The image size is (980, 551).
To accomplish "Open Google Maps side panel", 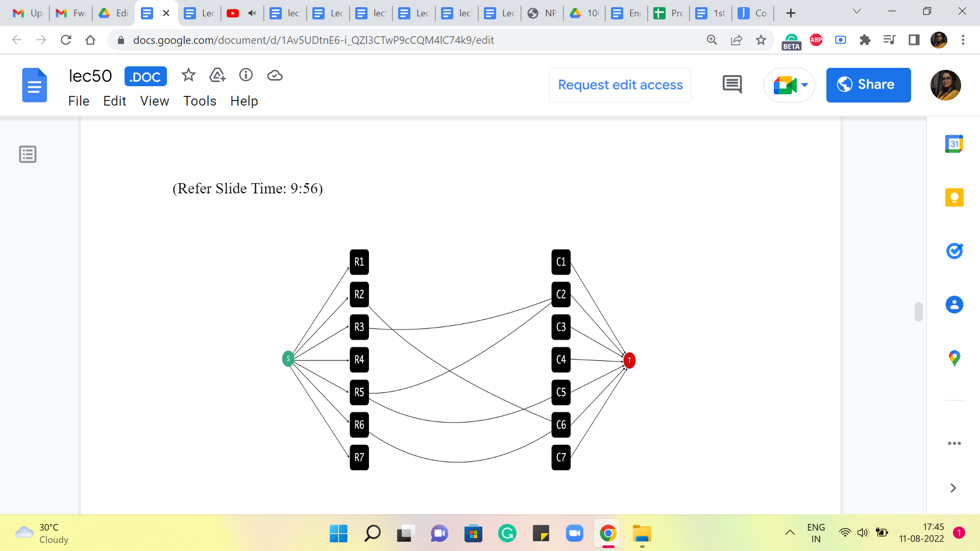I will (x=954, y=358).
